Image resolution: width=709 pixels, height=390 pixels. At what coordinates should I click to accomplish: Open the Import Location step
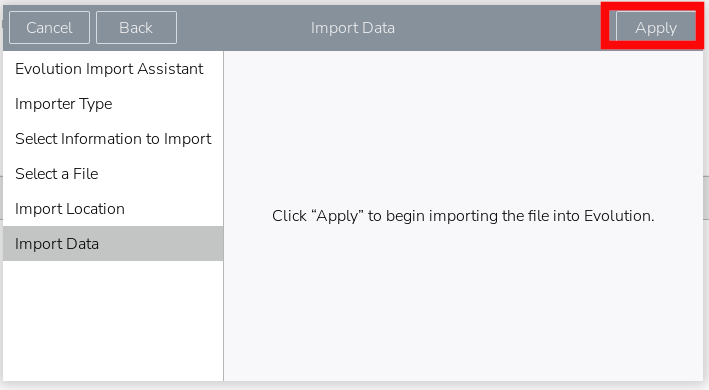click(x=113, y=209)
